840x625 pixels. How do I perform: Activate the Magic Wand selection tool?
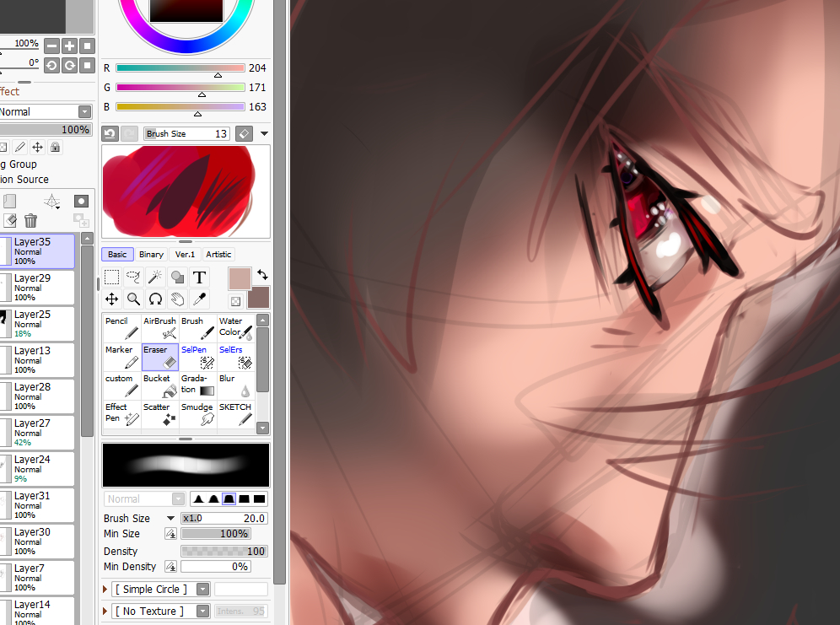pos(155,277)
